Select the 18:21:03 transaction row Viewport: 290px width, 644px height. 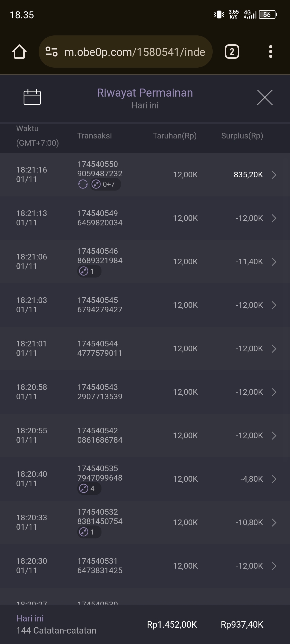click(x=145, y=305)
